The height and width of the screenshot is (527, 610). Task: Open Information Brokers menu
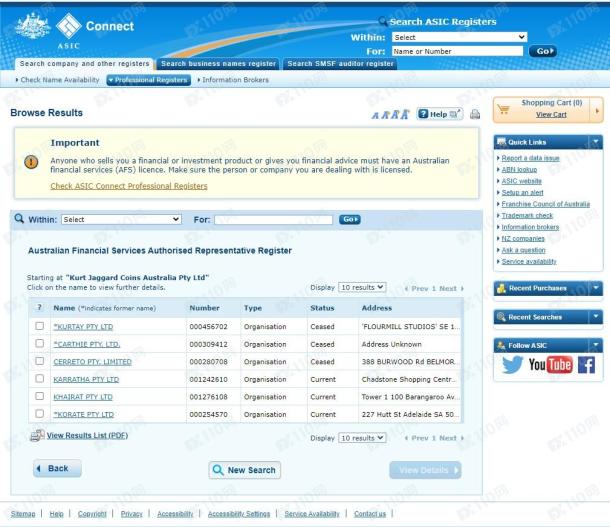(x=233, y=80)
